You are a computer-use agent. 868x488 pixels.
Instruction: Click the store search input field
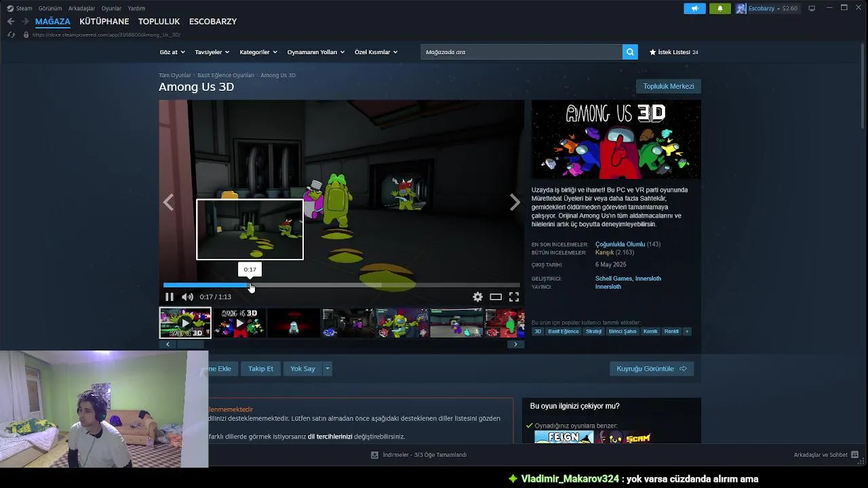(521, 52)
